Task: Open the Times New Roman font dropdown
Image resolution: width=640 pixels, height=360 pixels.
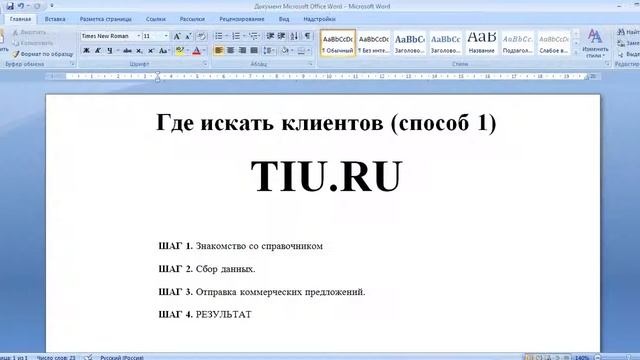Action: [138, 36]
